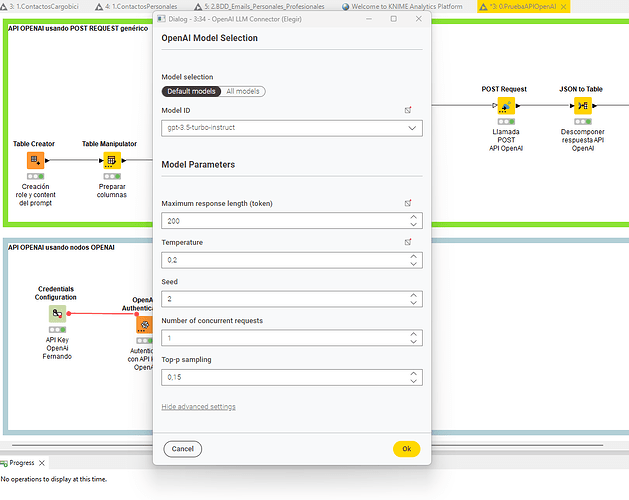Decrease Seed value with down arrow
629x500 pixels.
point(413,303)
